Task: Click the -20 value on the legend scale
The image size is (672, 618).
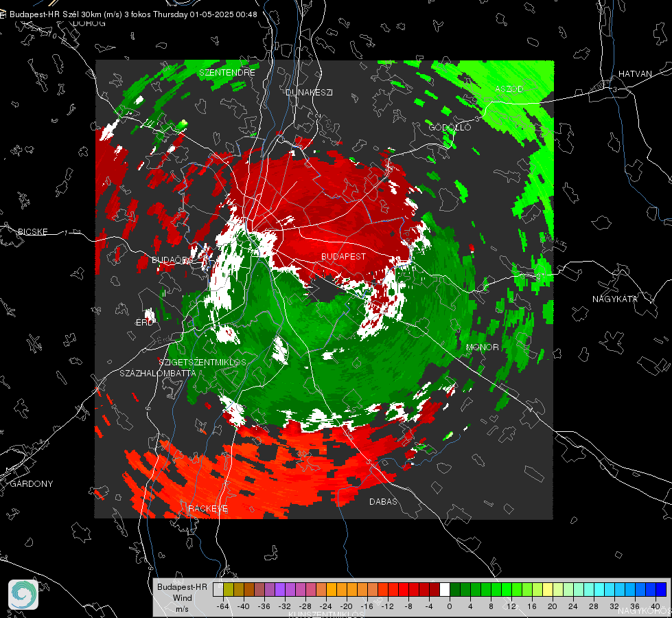Action: coord(346,606)
